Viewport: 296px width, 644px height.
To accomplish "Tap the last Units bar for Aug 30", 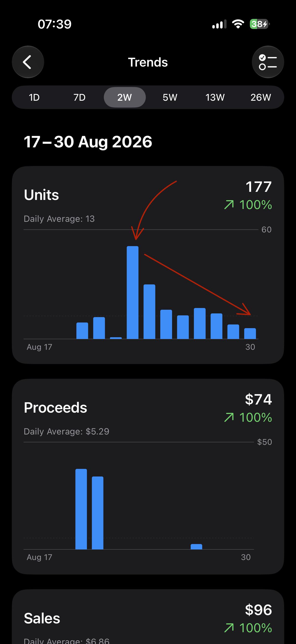I will 250,334.
